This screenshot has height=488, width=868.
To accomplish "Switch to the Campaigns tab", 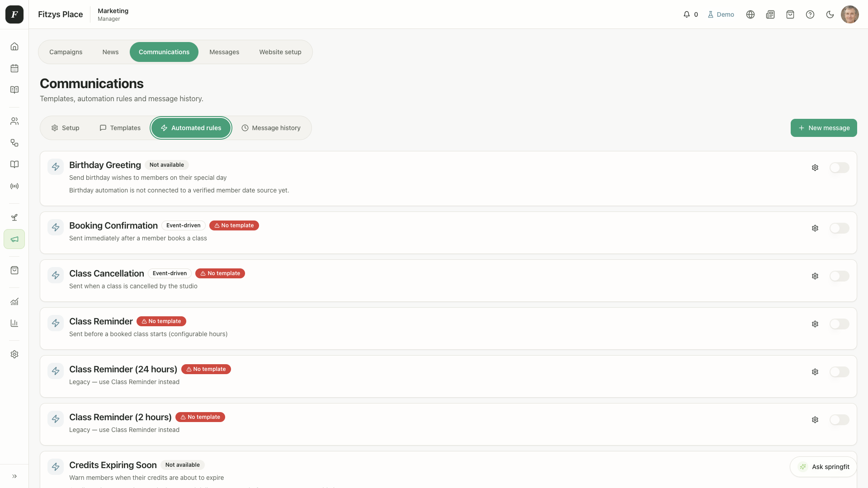I will (x=66, y=52).
